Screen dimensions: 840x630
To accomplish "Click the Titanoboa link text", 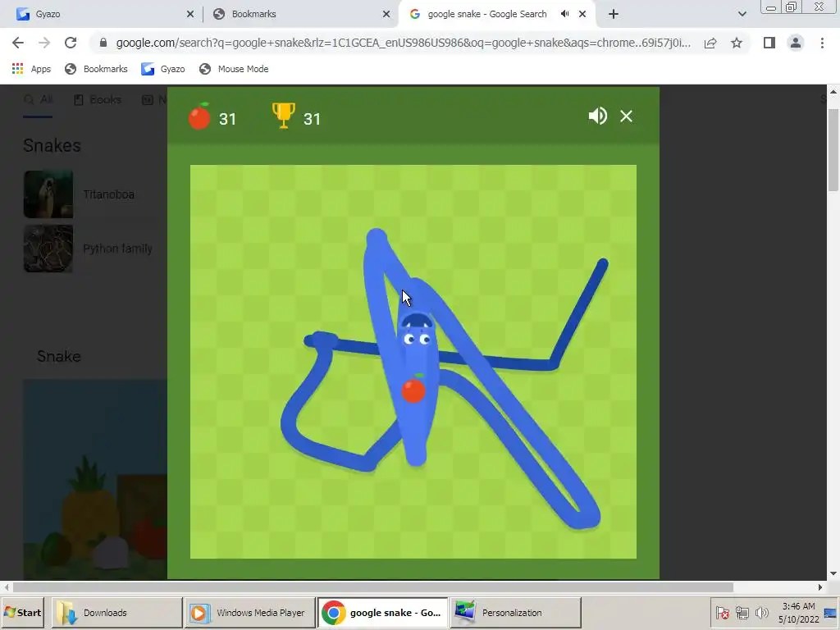I will (109, 194).
